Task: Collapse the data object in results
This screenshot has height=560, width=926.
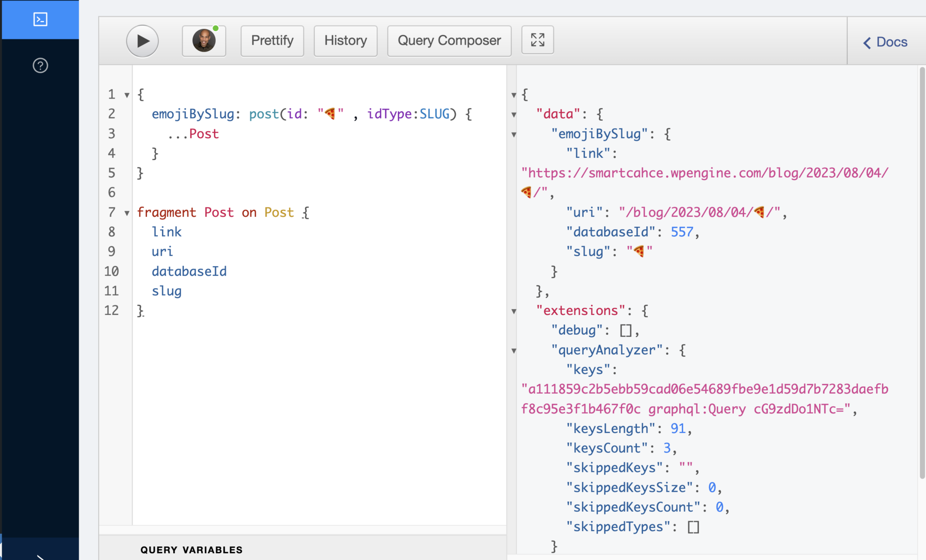Action: click(x=515, y=114)
